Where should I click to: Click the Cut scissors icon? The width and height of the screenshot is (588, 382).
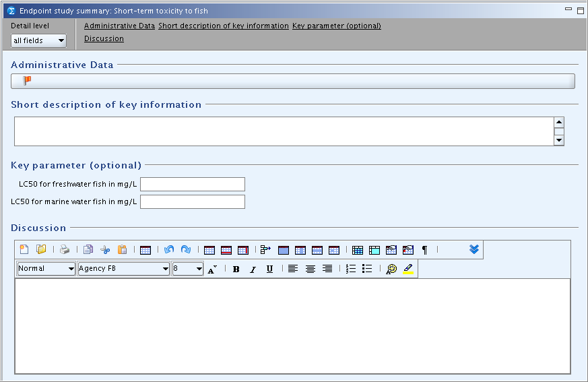coord(105,249)
